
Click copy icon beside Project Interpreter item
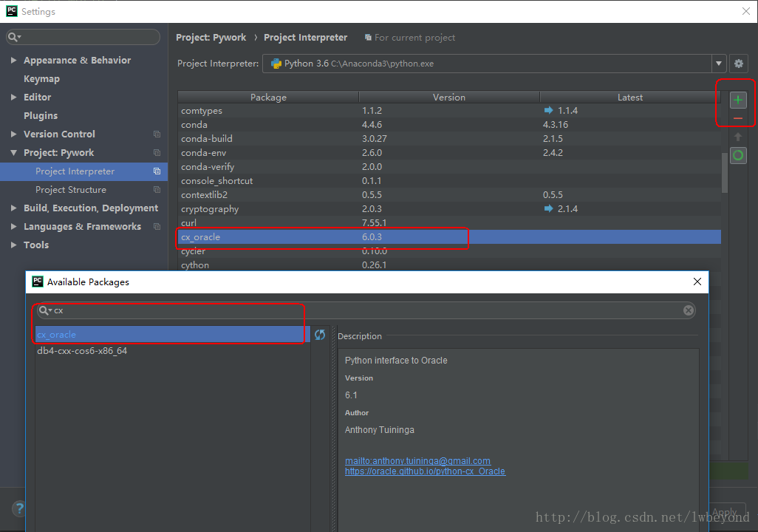pyautogui.click(x=157, y=171)
